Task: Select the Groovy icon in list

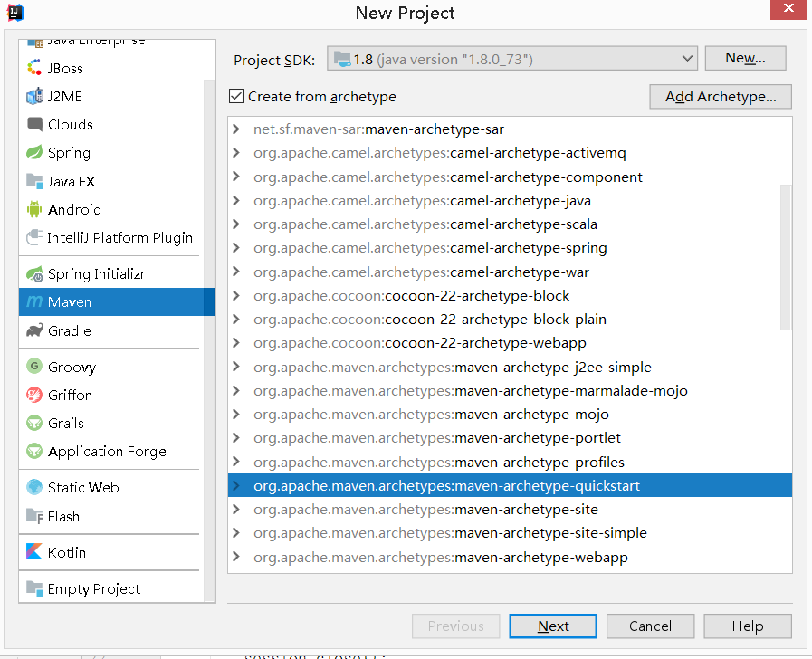Action: coord(34,367)
